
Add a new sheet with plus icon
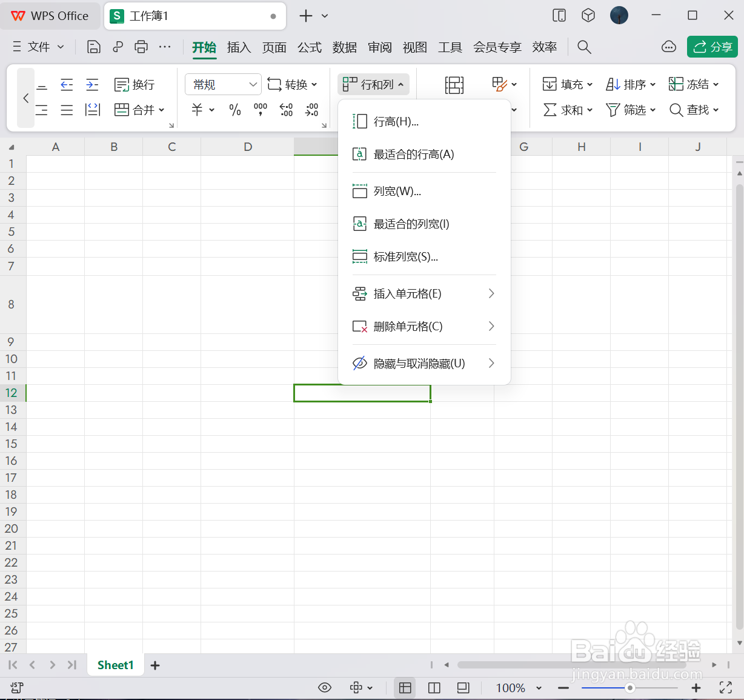pyautogui.click(x=155, y=665)
